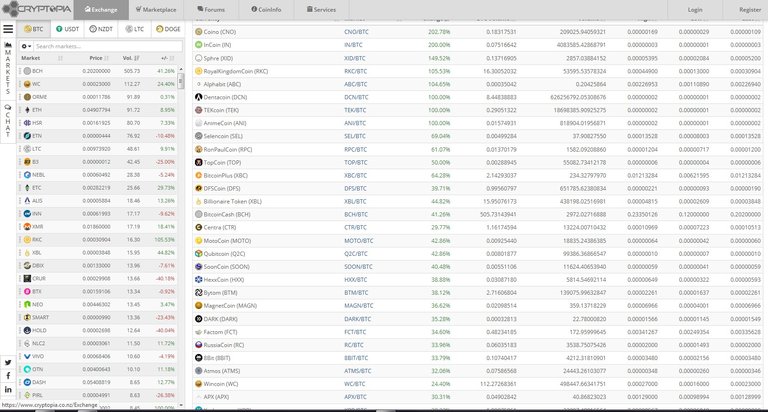Click the LinkedIn share icon

pos(8,389)
